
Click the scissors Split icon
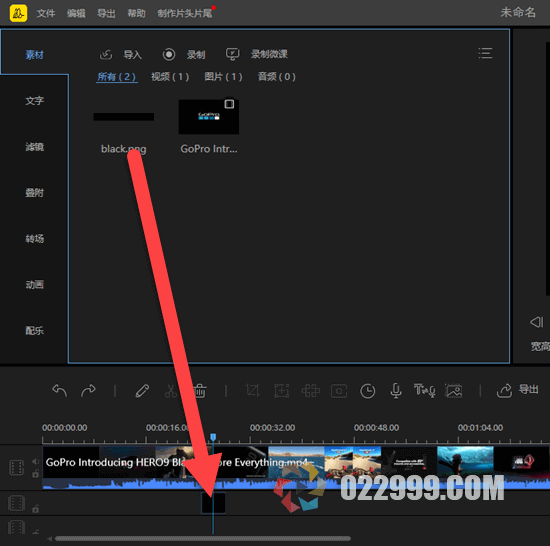171,391
